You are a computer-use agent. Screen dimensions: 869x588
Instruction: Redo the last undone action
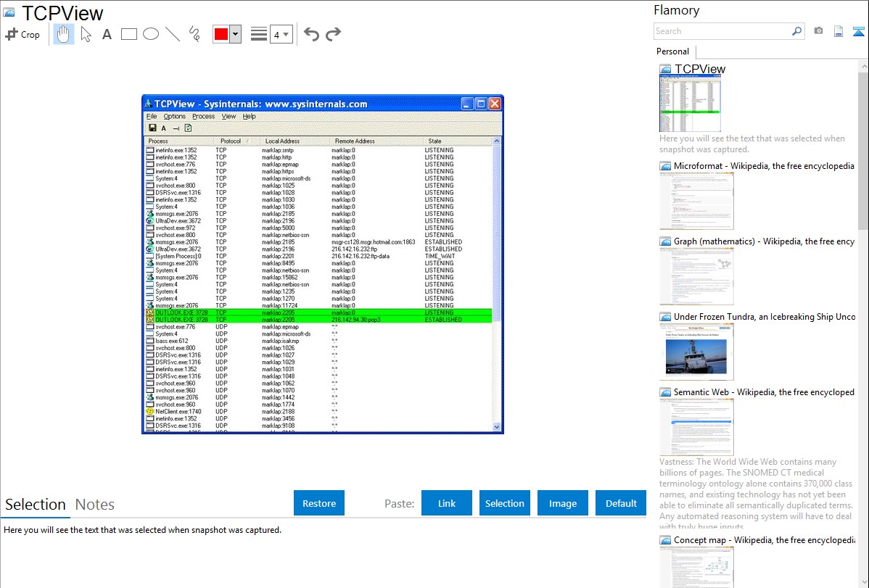click(334, 34)
